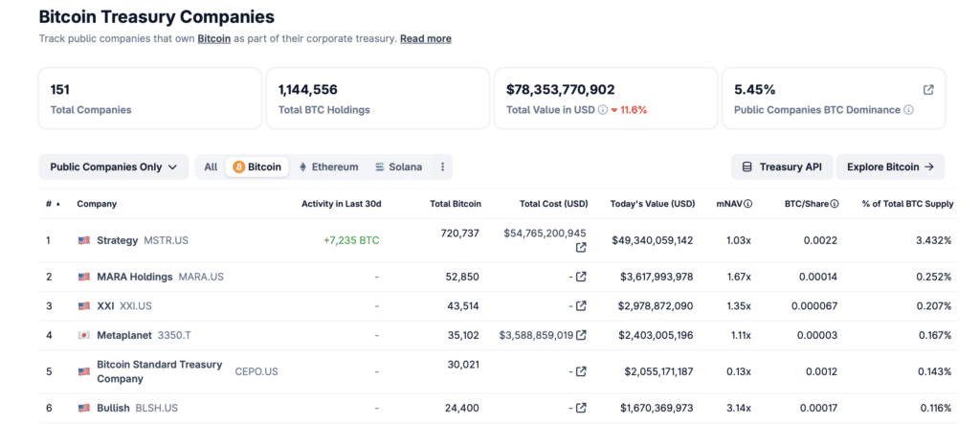980x424 pixels.
Task: Click the three-dot more coins icon
Action: 442,167
